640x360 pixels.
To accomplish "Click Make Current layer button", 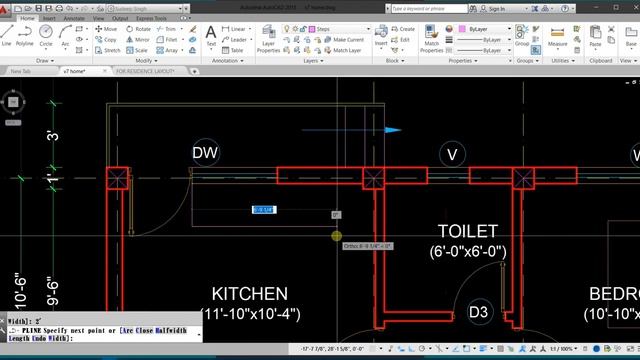I will click(x=344, y=40).
